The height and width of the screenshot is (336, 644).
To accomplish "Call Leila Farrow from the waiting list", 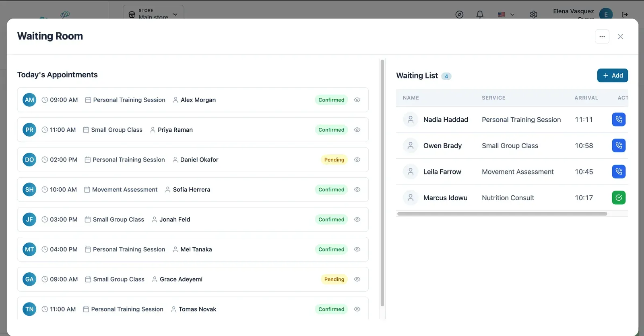I will [619, 172].
